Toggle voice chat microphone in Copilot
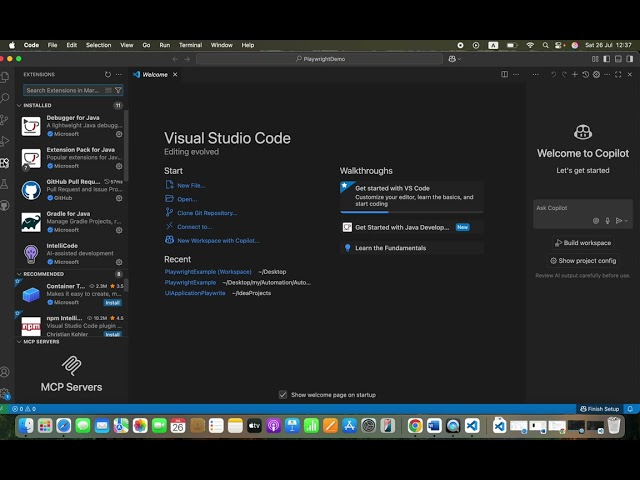Image resolution: width=640 pixels, height=480 pixels. (x=607, y=221)
